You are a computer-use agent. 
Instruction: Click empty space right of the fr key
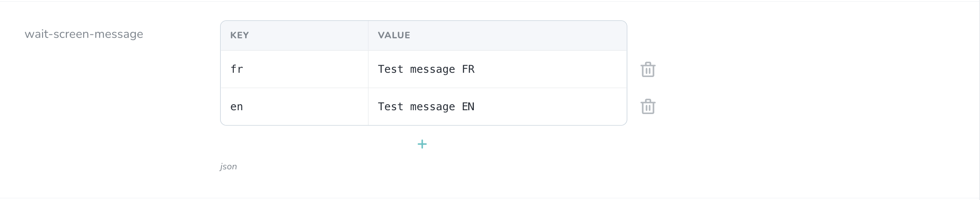(306, 69)
